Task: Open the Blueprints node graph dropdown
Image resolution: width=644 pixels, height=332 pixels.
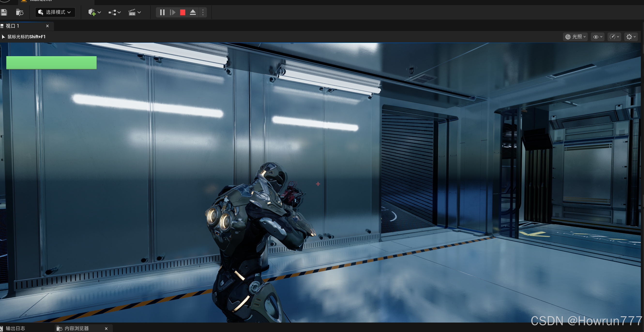Action: click(114, 12)
